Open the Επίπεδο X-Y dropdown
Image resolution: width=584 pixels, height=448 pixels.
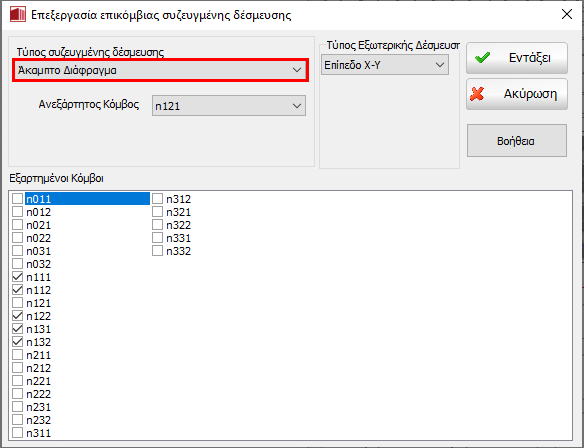[x=385, y=65]
